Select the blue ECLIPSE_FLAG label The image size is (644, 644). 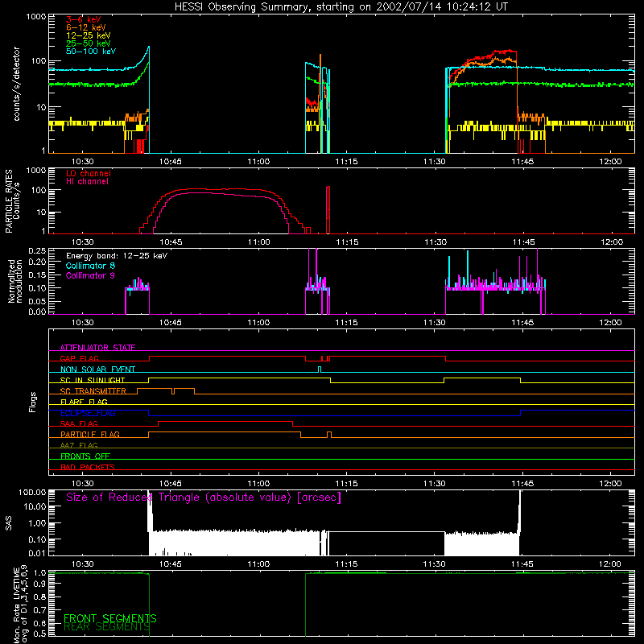[x=88, y=413]
